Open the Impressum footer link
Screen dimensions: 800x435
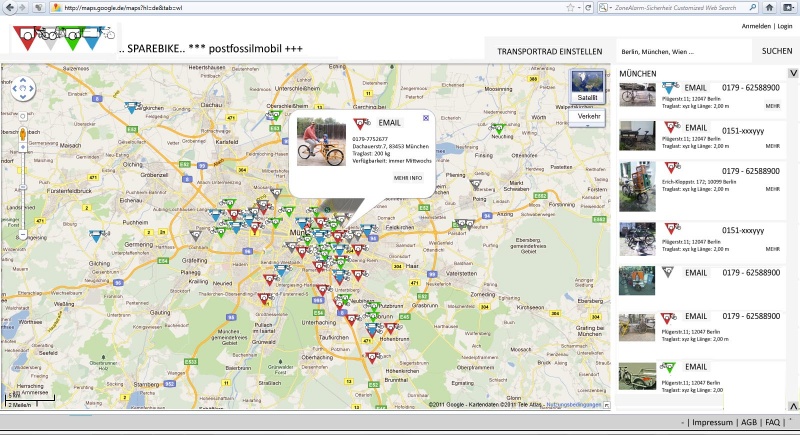712,423
